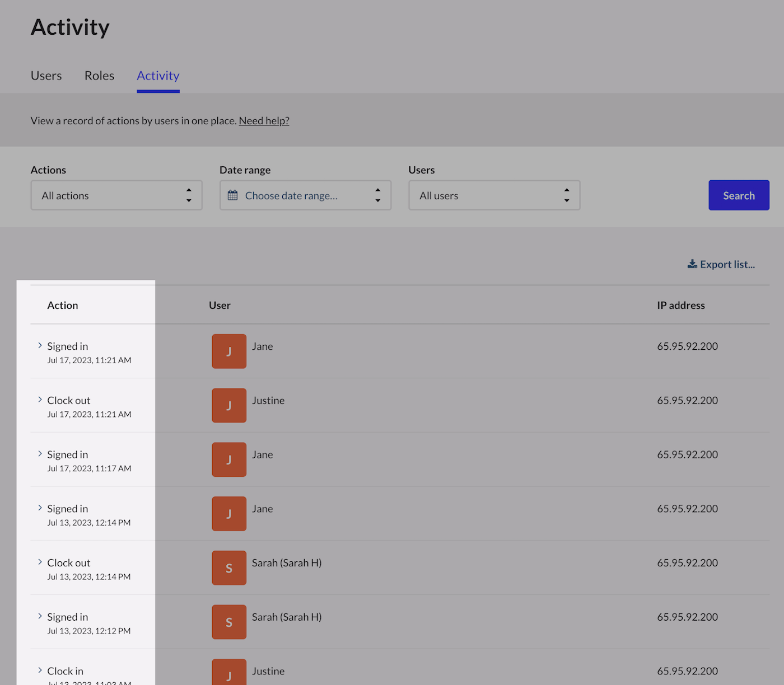
Task: Click the download icon beside Export list
Action: pos(692,264)
